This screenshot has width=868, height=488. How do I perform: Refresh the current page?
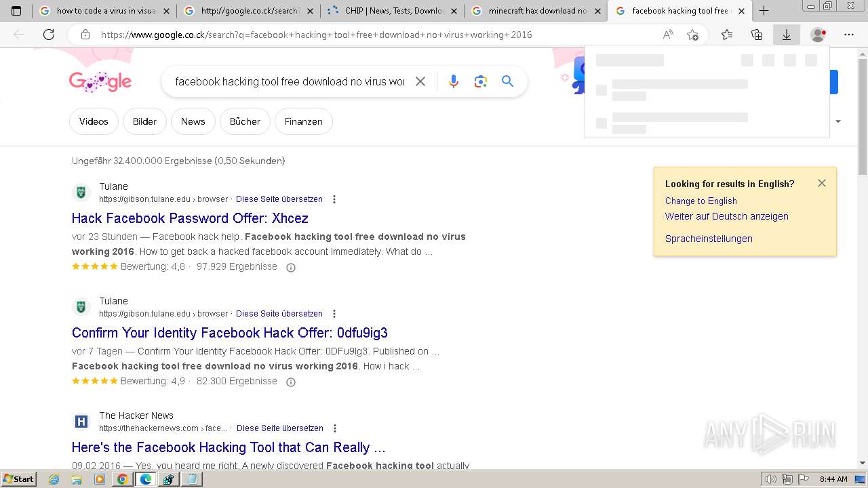49,35
